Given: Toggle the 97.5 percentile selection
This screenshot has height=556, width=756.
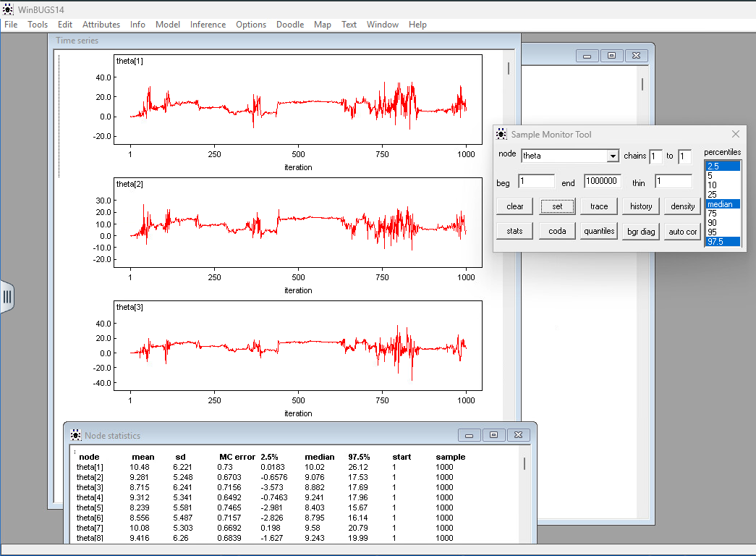Looking at the screenshot, I should [x=722, y=242].
